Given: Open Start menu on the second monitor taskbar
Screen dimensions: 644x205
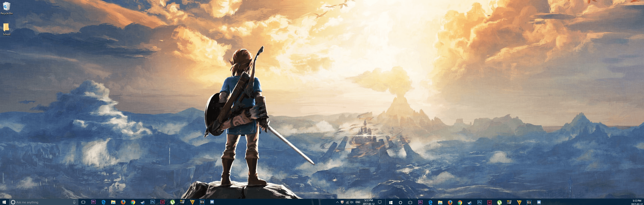Looking at the screenshot, I should pyautogui.click(x=391, y=202).
